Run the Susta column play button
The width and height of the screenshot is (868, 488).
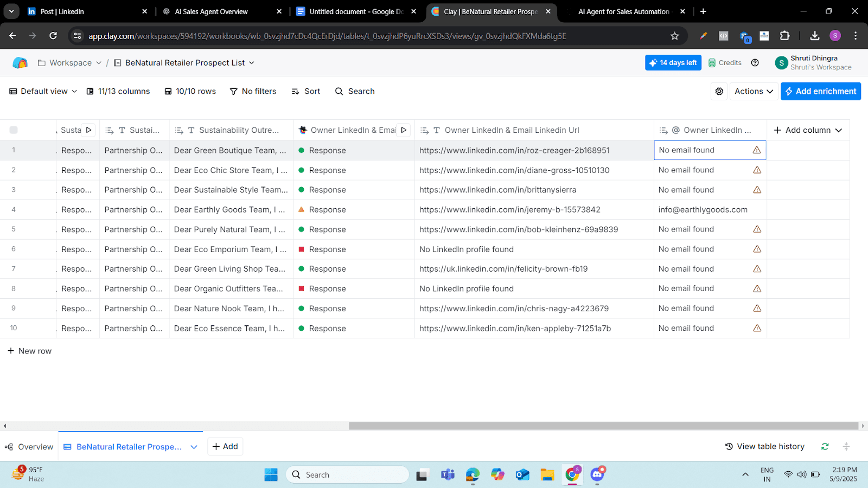pyautogui.click(x=88, y=130)
